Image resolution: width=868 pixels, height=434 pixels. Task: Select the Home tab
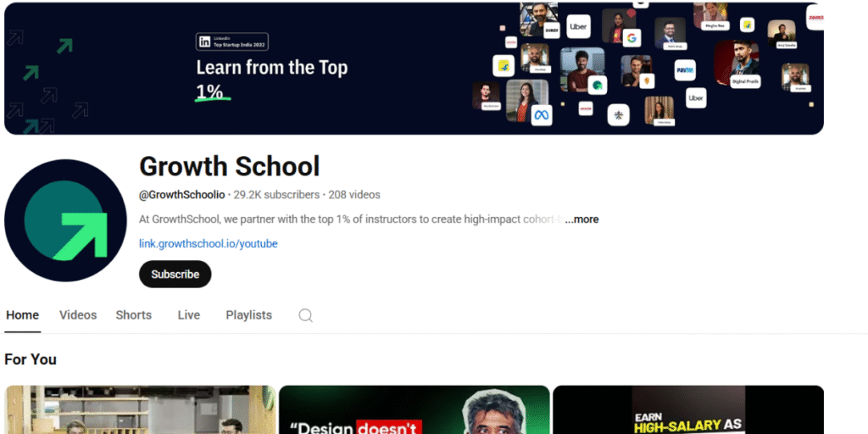pos(23,315)
